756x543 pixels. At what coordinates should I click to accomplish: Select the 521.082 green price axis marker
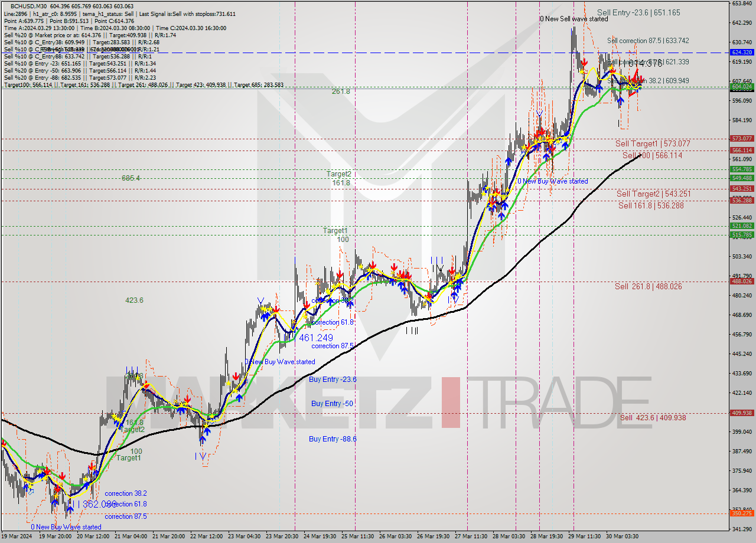(x=742, y=226)
